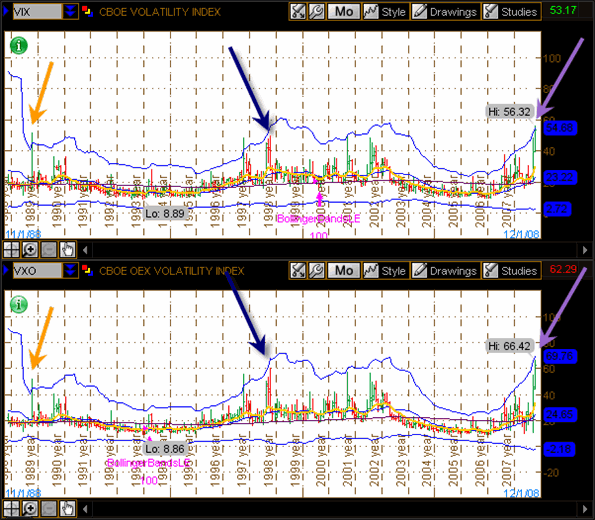
Task: Select the pan hand tool below VXO chart
Action: 68,508
